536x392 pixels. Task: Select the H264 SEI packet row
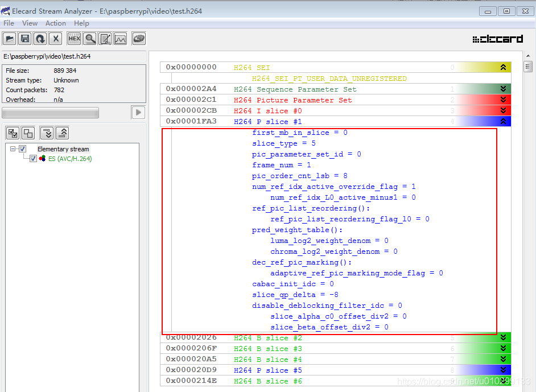(x=335, y=67)
